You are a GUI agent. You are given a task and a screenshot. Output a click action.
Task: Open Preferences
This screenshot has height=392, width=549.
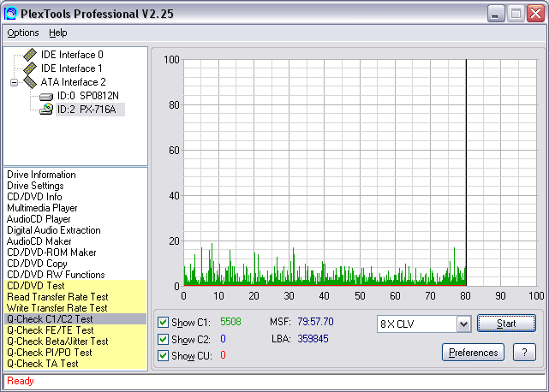pyautogui.click(x=473, y=353)
